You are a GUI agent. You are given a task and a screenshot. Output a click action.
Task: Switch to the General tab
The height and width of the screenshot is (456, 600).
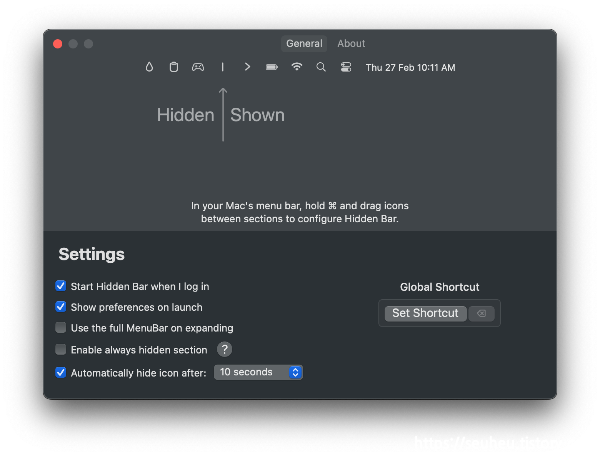pyautogui.click(x=304, y=44)
